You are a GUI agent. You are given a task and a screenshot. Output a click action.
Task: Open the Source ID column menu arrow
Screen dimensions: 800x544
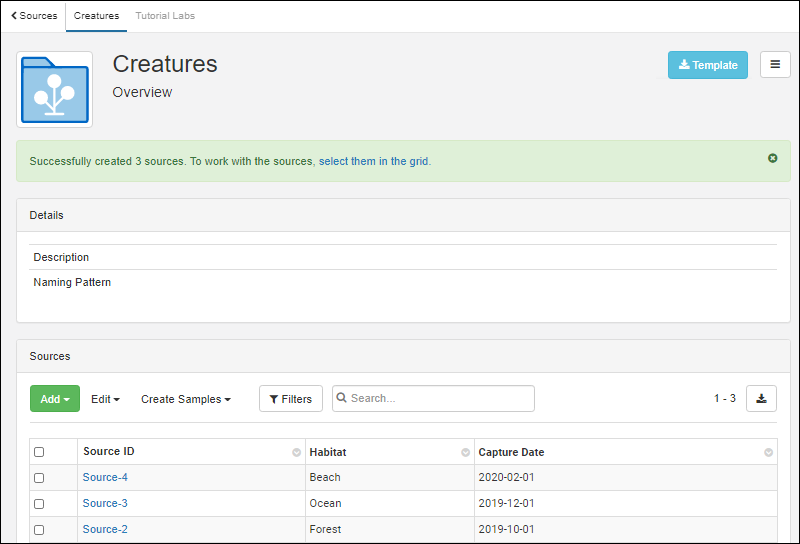[296, 453]
